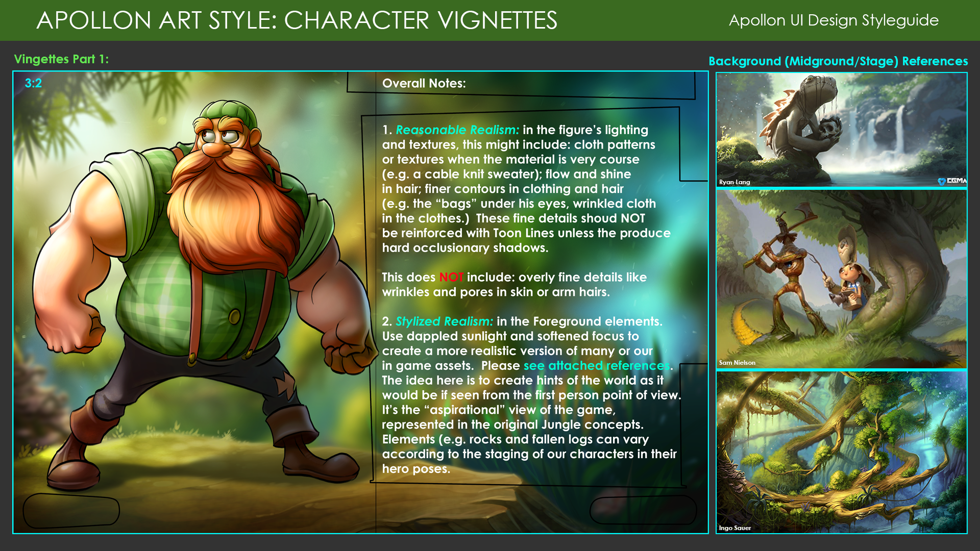Image resolution: width=980 pixels, height=551 pixels.
Task: Click the 'Vingettes Part 1:' section label
Action: pyautogui.click(x=61, y=59)
